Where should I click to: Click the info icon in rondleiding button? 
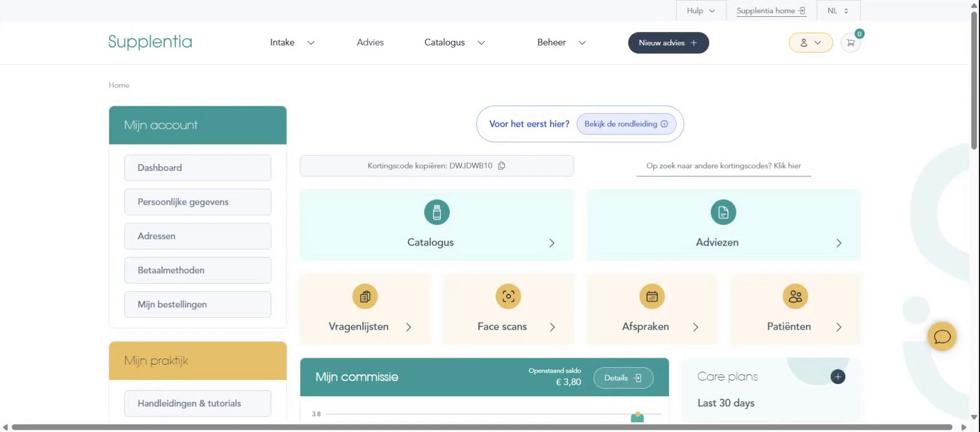664,124
